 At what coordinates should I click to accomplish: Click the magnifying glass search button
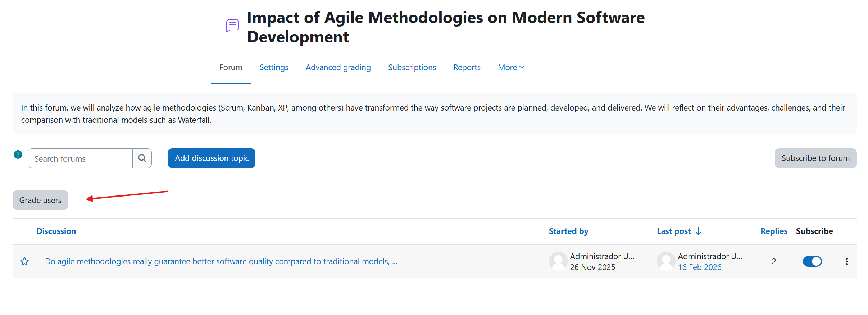coord(142,158)
